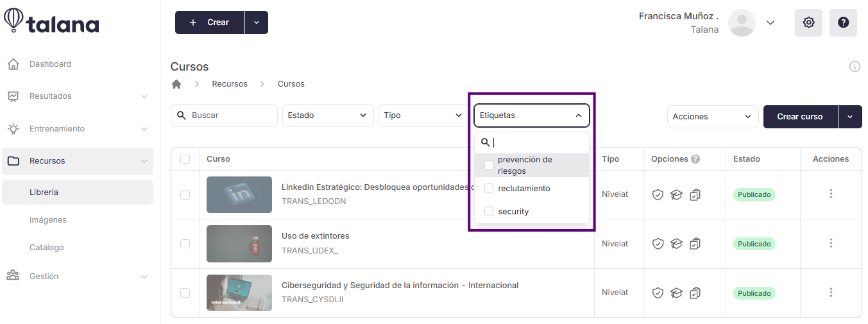Image resolution: width=868 pixels, height=324 pixels.
Task: Click the help question mark icon
Action: [x=843, y=22]
